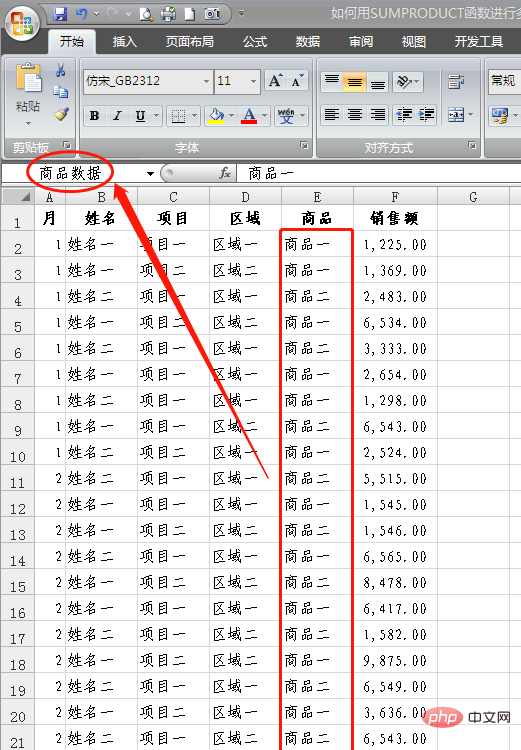Open Print Preview from quick access toolbar
Viewport: 521px width, 750px height.
146,14
